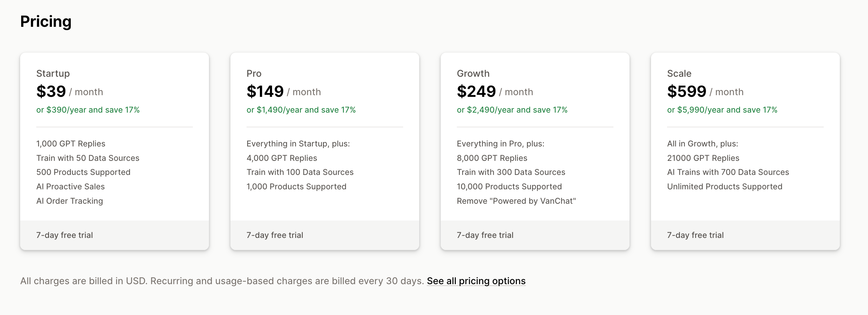868x315 pixels.
Task: Click the $249 per month price
Action: pyautogui.click(x=476, y=91)
